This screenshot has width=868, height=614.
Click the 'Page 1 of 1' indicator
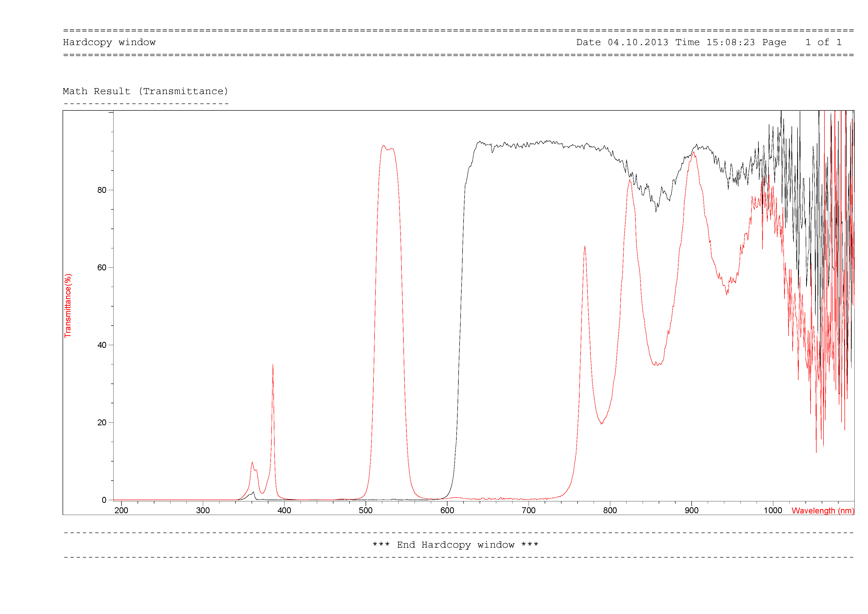[x=802, y=42]
